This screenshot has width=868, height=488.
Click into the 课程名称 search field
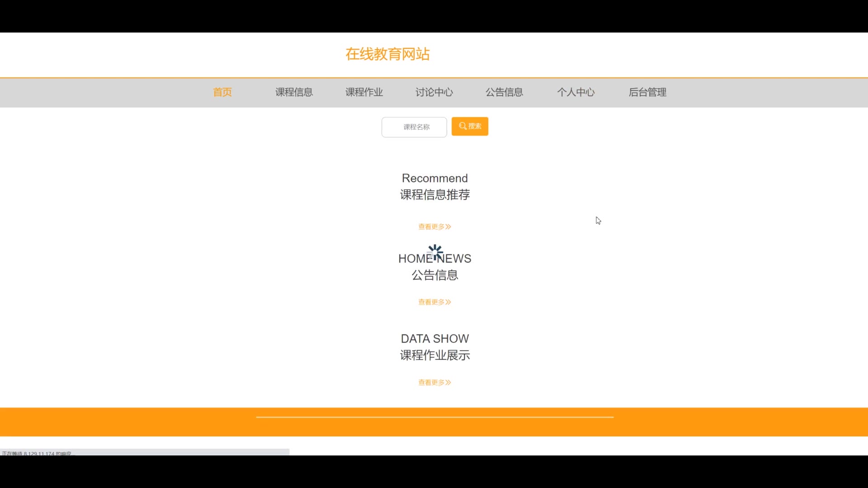(x=414, y=127)
